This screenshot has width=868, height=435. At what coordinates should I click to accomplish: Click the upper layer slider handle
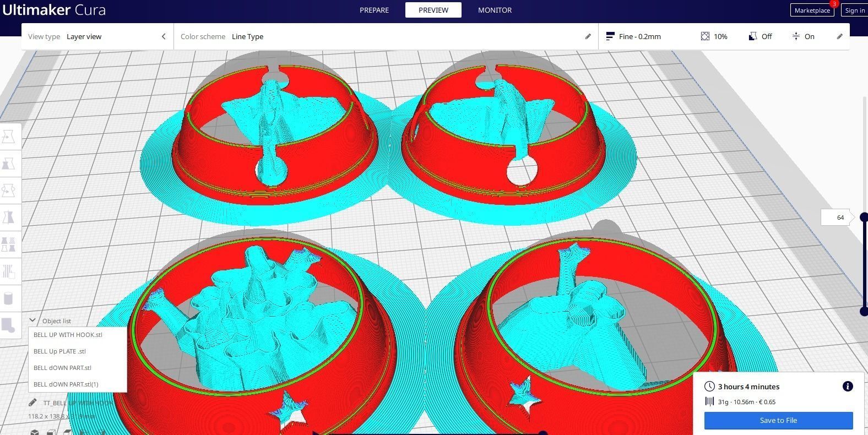pyautogui.click(x=864, y=218)
